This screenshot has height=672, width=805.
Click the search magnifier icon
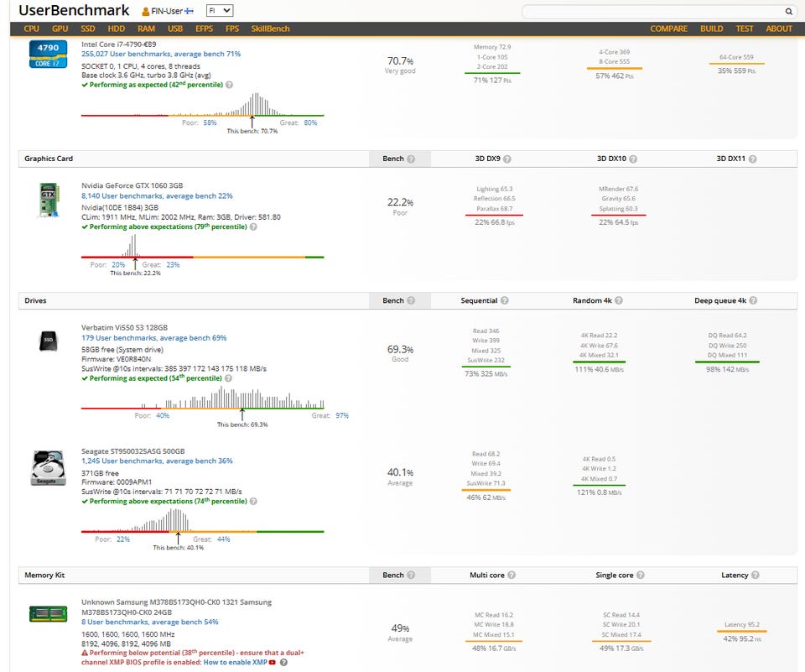click(788, 11)
